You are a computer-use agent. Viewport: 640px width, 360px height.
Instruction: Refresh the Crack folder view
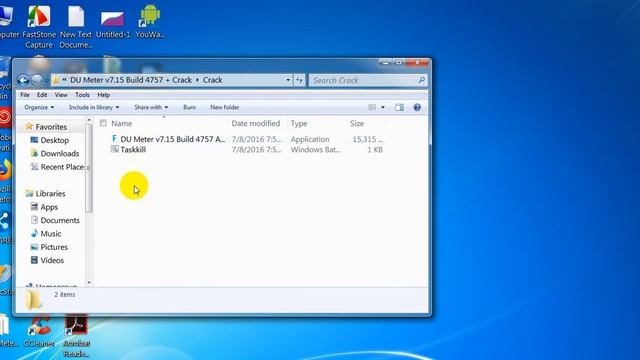tap(299, 80)
